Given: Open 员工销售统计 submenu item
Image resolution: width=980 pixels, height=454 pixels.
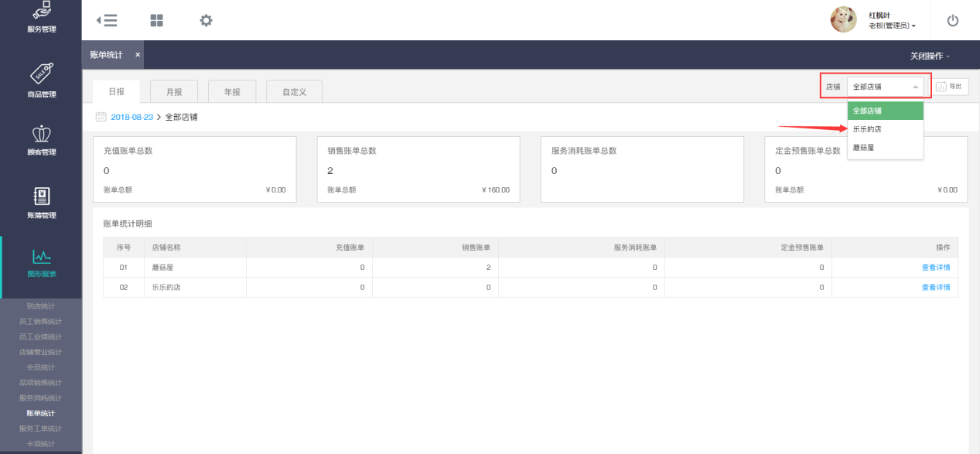Looking at the screenshot, I should 41,321.
